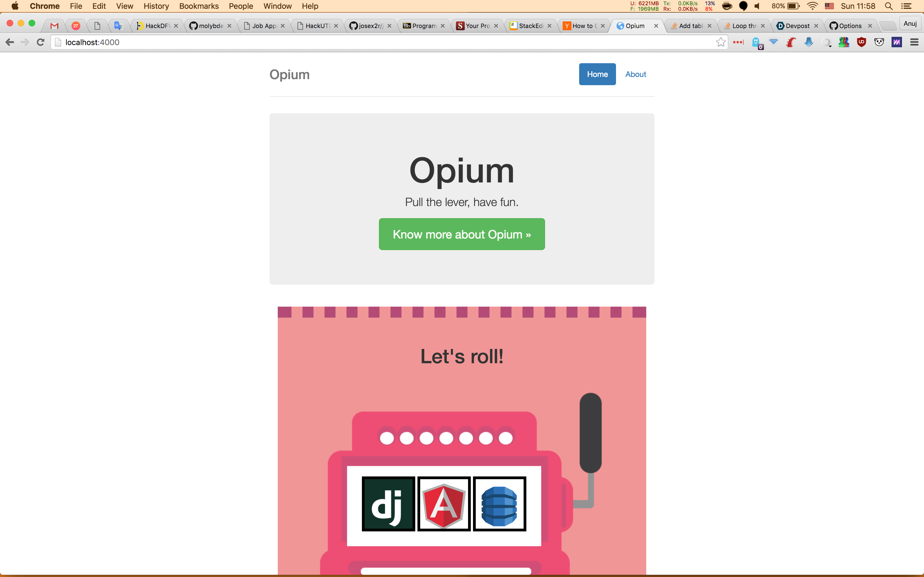Open the About page link

(635, 74)
